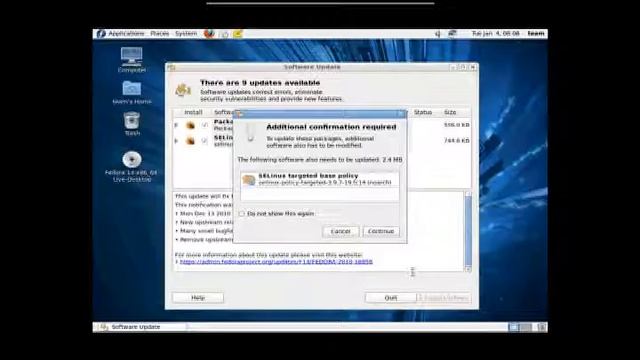Viewport: 640px width, 360px height.
Task: Expand the SELinux update row (744.6 KB)
Action: pyautogui.click(x=176, y=141)
